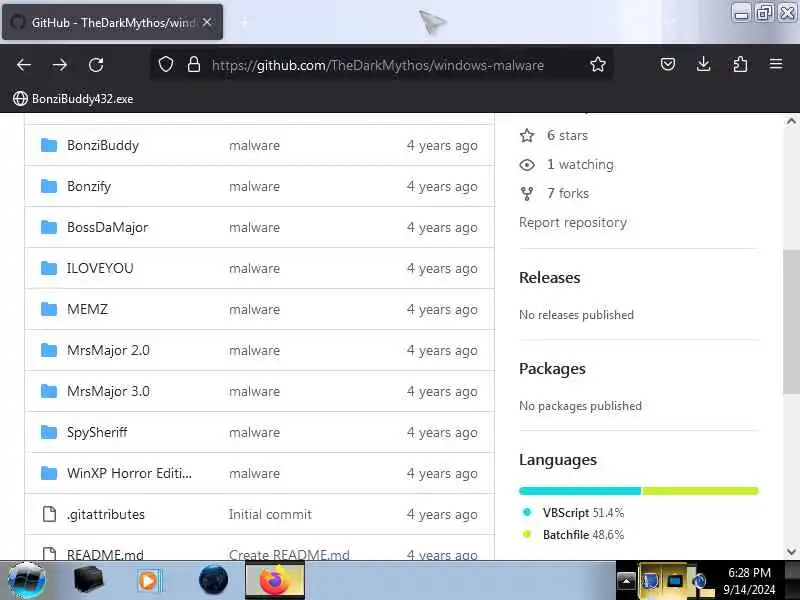800x600 pixels.
Task: Click Report repository link
Action: (573, 222)
